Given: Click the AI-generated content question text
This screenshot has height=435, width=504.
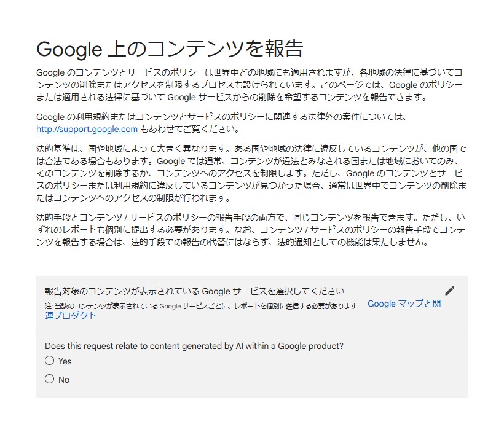Looking at the screenshot, I should coord(194,346).
